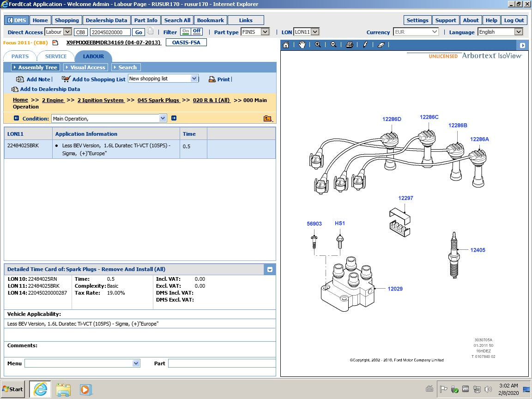Select the Zoom In magnifier tool

point(318,45)
